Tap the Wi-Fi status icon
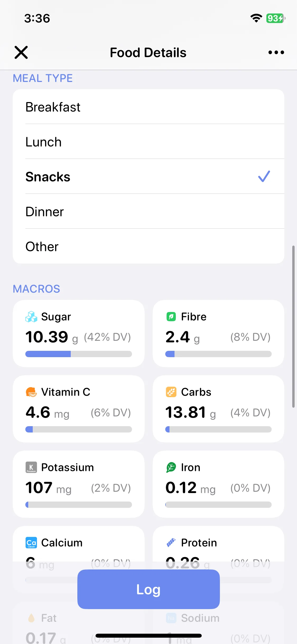This screenshot has height=644, width=297. pos(256,18)
